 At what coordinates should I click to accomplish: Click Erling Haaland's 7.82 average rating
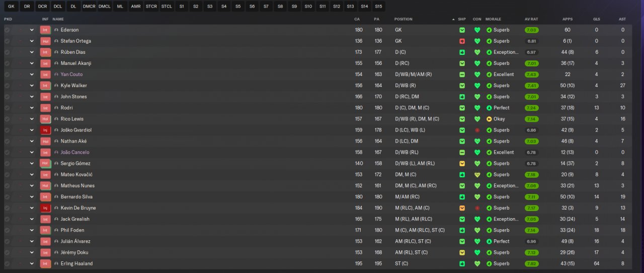(531, 263)
